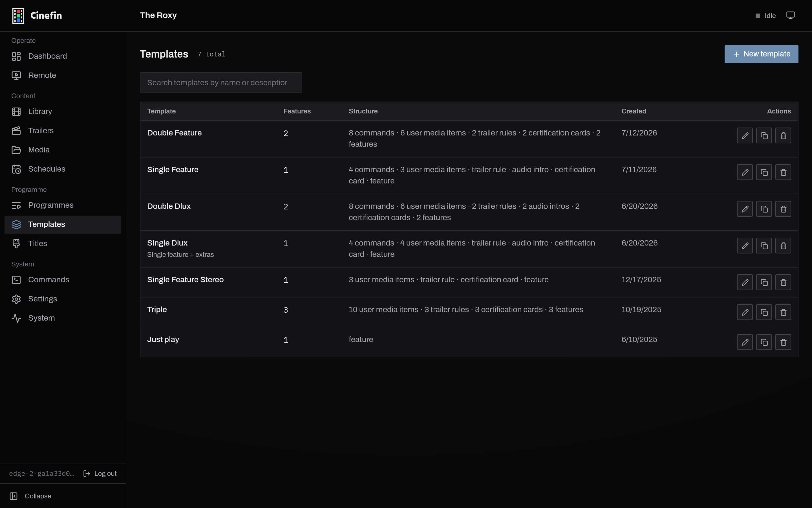The width and height of the screenshot is (812, 508).
Task: Log out of the session
Action: 100,473
